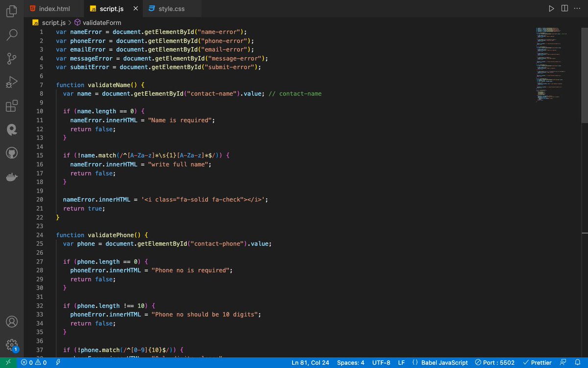The height and width of the screenshot is (368, 588).
Task: Click the lightning bolt status bar icon
Action: (58, 363)
